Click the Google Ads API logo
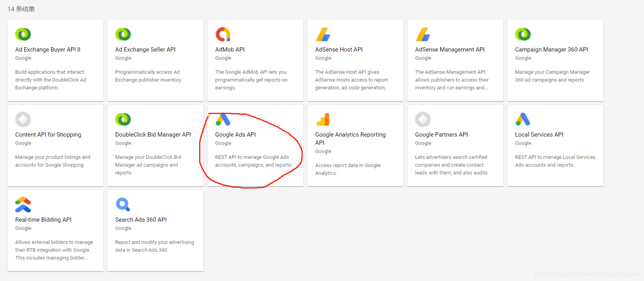The height and width of the screenshot is (281, 644). (223, 119)
